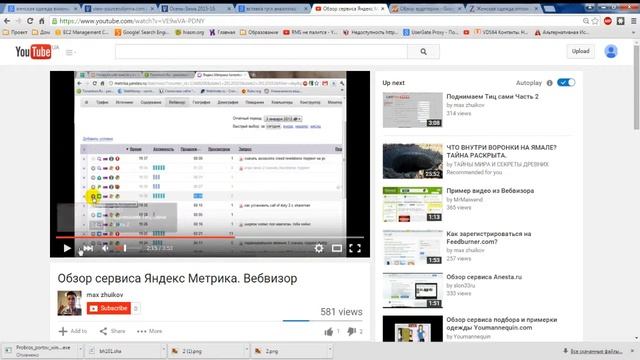The image size is (640, 360).
Task: Open the Feedburner.com registration video thumbnail
Action: (413, 248)
